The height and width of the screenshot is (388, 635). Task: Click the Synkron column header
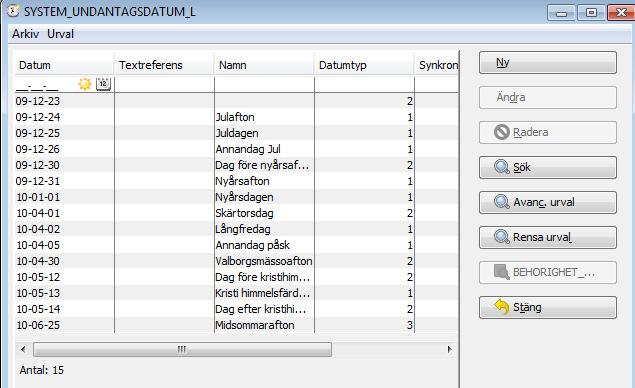coord(437,65)
